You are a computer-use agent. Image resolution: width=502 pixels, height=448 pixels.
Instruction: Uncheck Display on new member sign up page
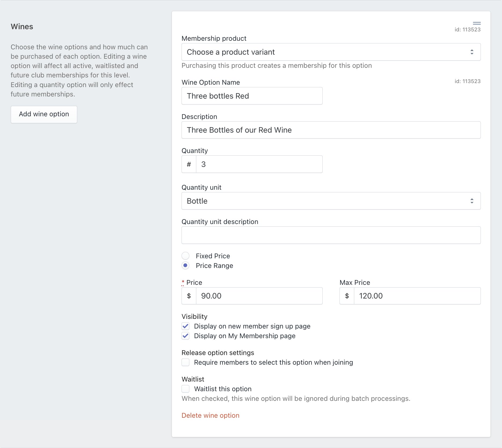coord(186,326)
